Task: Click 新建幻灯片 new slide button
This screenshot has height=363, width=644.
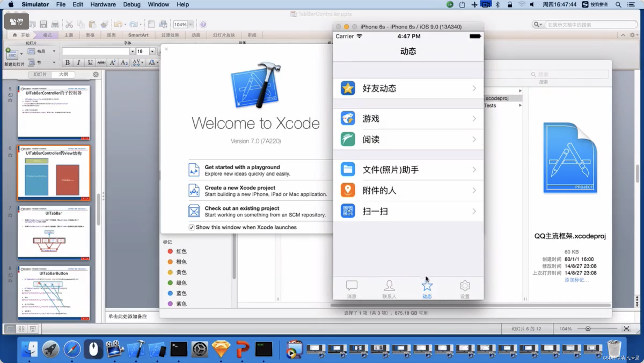Action: pyautogui.click(x=14, y=57)
